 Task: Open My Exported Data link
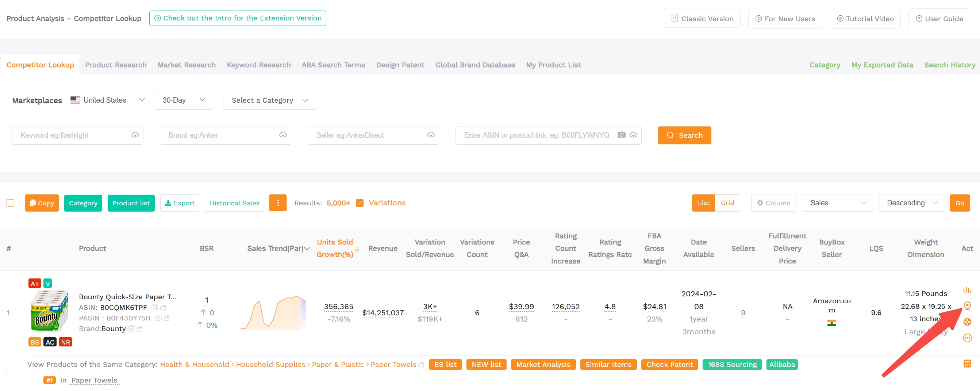click(x=882, y=65)
